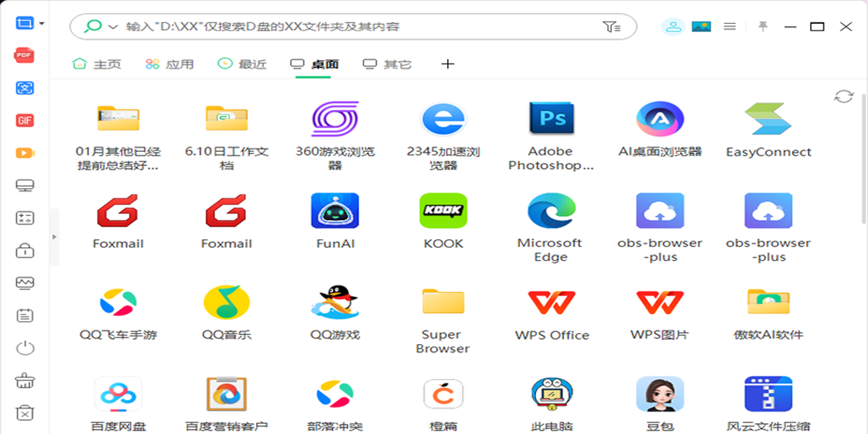This screenshot has width=868, height=434.
Task: Click the user account avatar icon
Action: tap(673, 27)
